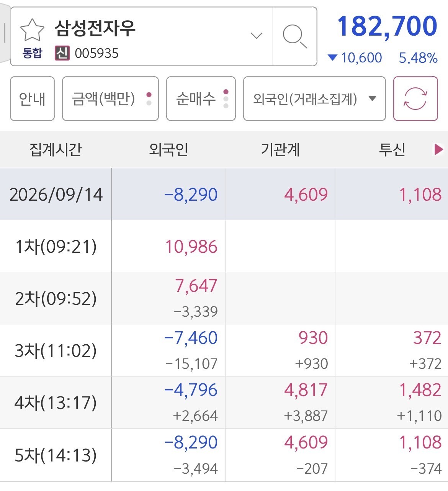Tap the 신 badge icon
The height and width of the screenshot is (491, 448).
click(x=62, y=53)
